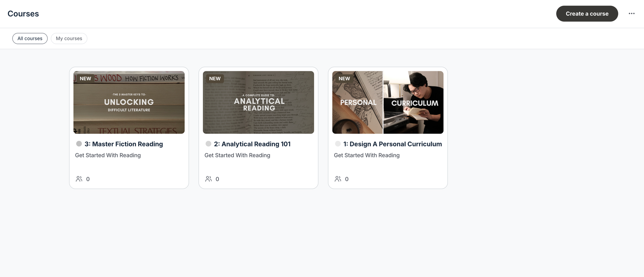This screenshot has height=277, width=644.
Task: Open the three-dot more options menu
Action: click(x=631, y=14)
